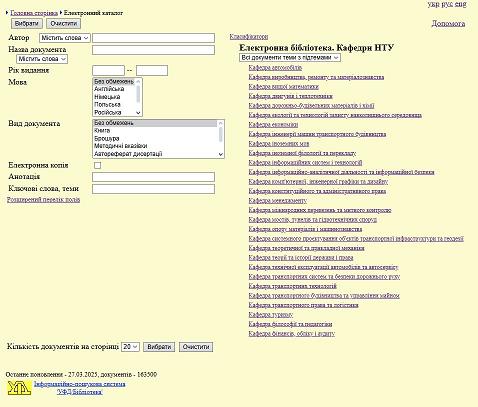Open Кафедра теорії та історії держави і права
Viewport: 478px width, 407px height.
click(301, 258)
